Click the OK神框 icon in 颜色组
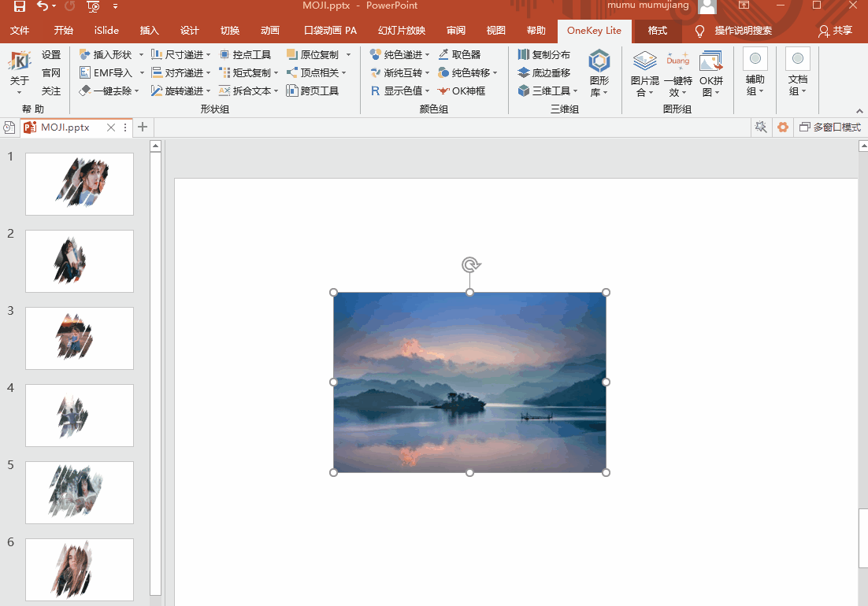Image resolution: width=868 pixels, height=606 pixels. [x=462, y=91]
